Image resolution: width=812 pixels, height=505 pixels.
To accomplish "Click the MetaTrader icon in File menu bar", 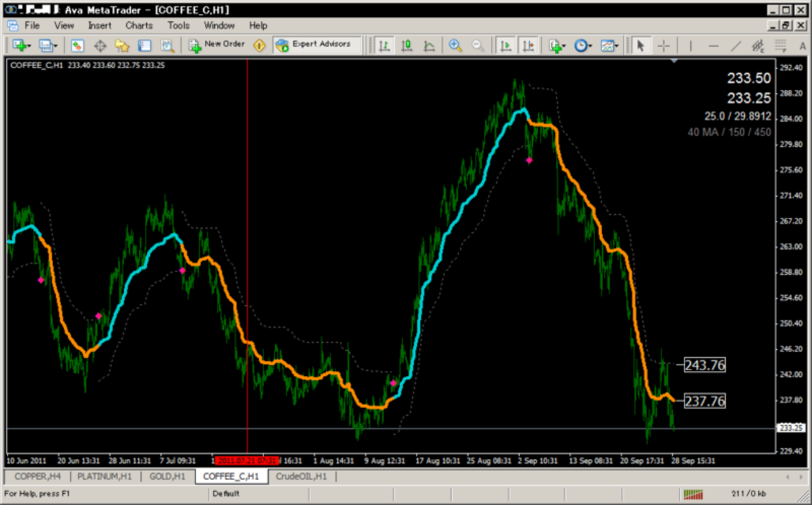I will click(12, 26).
